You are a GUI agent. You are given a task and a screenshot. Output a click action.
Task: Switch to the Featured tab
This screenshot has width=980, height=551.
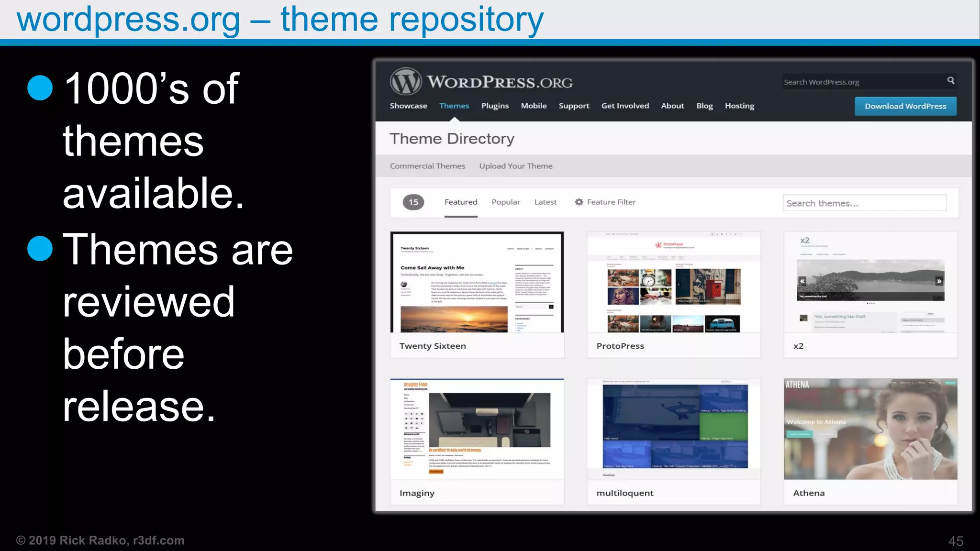tap(461, 202)
